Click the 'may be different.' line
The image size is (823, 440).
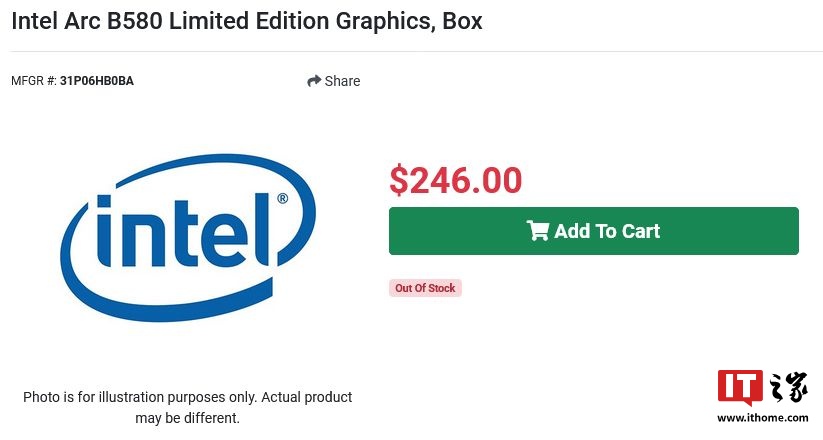[187, 418]
